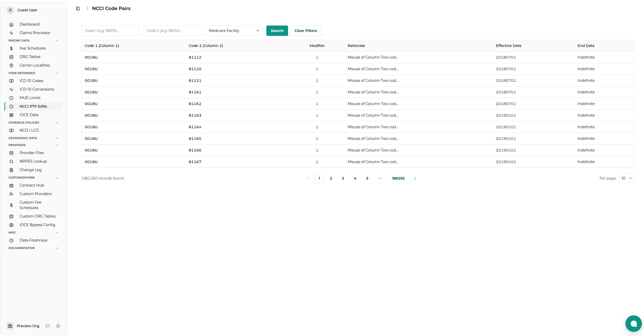Screen dimensions: 644x336
Task: Open the chat bubble widget
Action: coord(633,324)
